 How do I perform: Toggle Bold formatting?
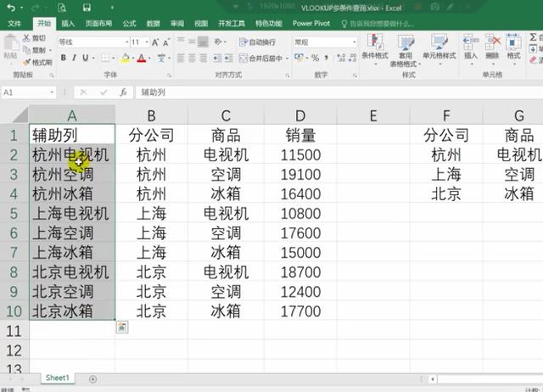coord(64,58)
